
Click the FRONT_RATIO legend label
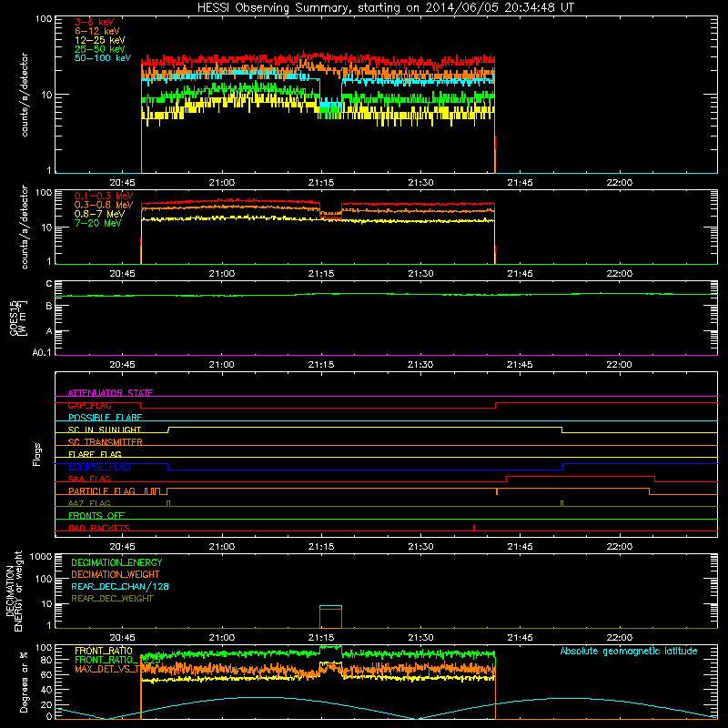point(104,651)
